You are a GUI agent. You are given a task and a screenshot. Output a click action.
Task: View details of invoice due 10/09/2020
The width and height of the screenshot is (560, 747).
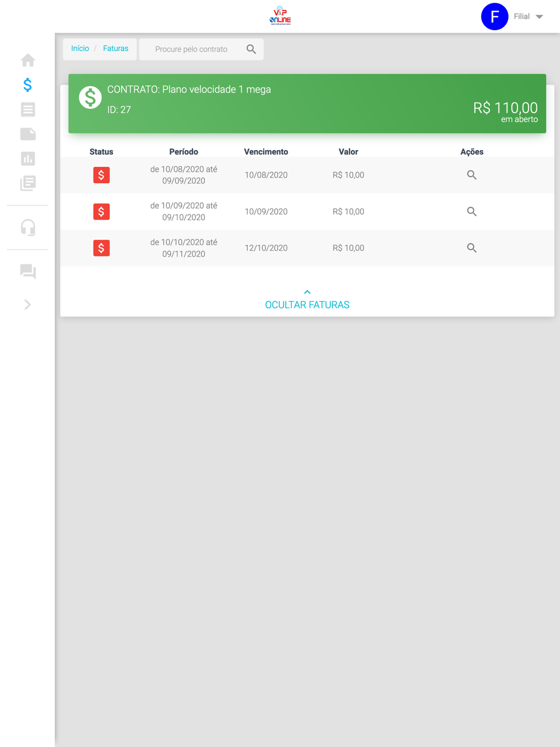pyautogui.click(x=472, y=211)
